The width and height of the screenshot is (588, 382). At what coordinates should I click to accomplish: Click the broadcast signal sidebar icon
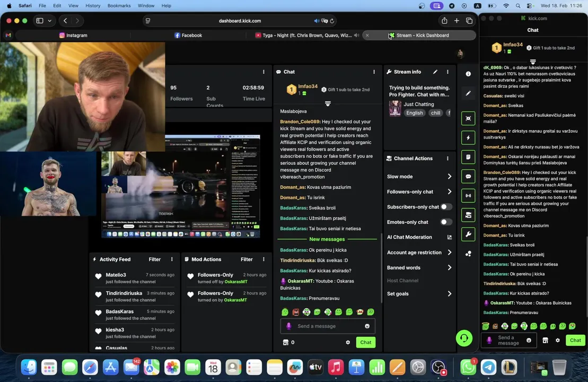[x=468, y=195]
